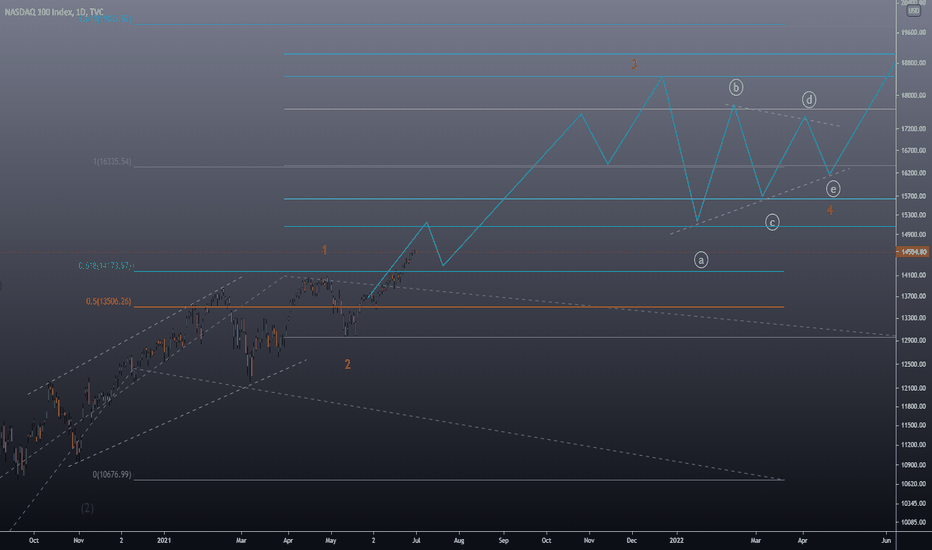Click the 11200.00 price axis label
The image size is (932, 550).
click(914, 445)
